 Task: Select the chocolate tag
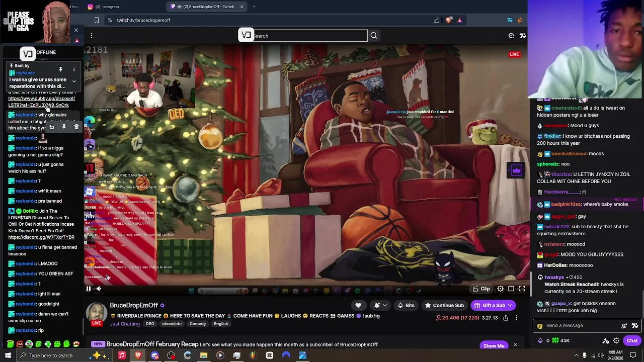coord(172,324)
